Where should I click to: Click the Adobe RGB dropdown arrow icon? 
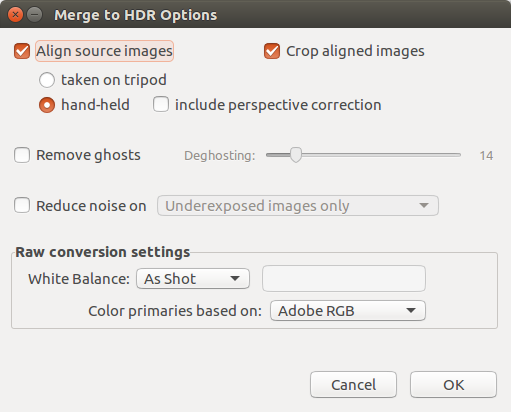click(x=411, y=311)
